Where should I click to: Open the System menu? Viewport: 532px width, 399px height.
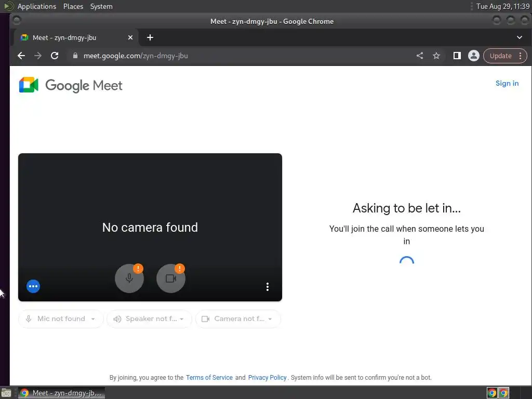tap(101, 6)
